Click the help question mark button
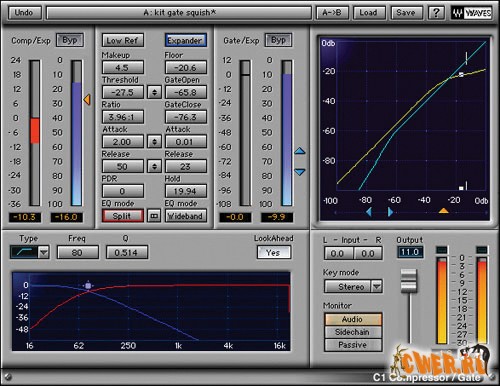 (436, 13)
